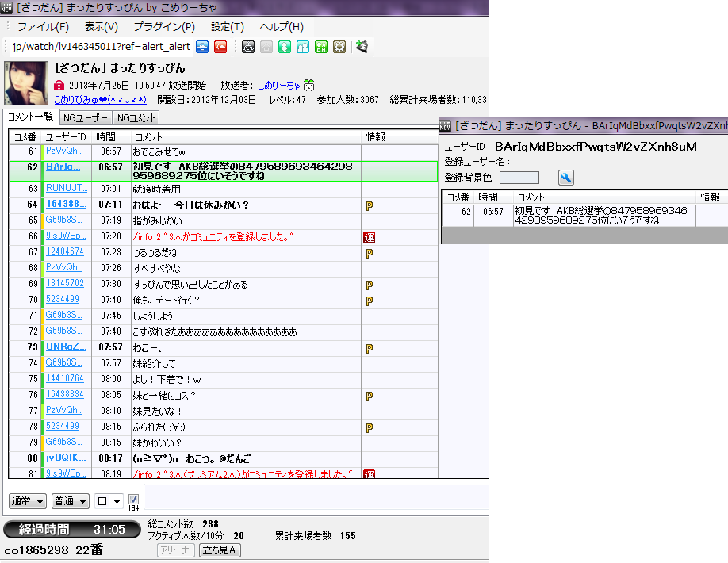
Task: Open the ファイル(F) menu
Action: (x=43, y=27)
